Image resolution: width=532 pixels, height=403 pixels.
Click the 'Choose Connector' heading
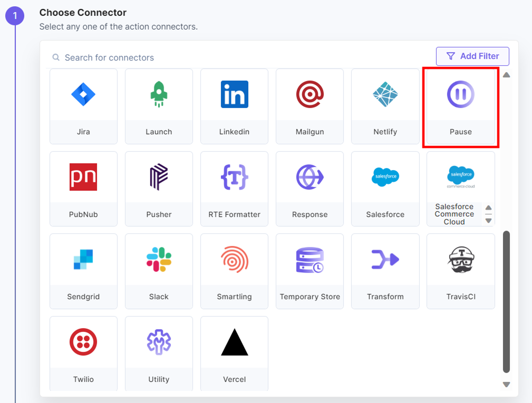[x=83, y=12]
